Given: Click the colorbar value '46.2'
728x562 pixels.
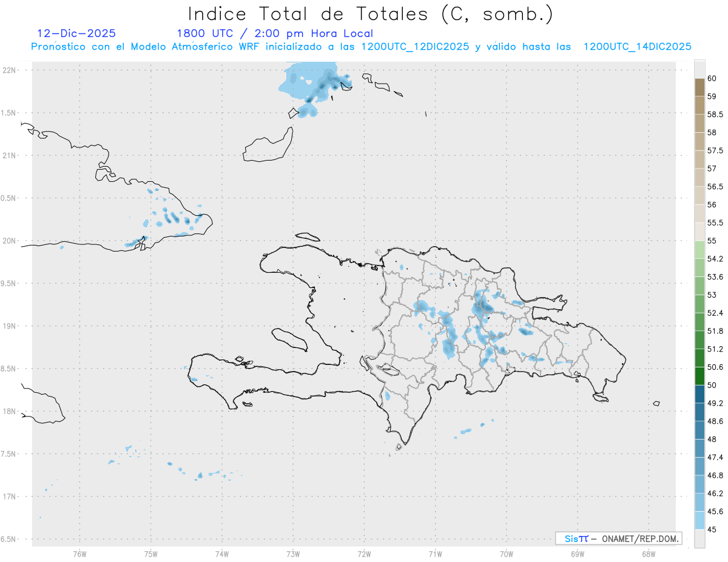Looking at the screenshot, I should (715, 493).
